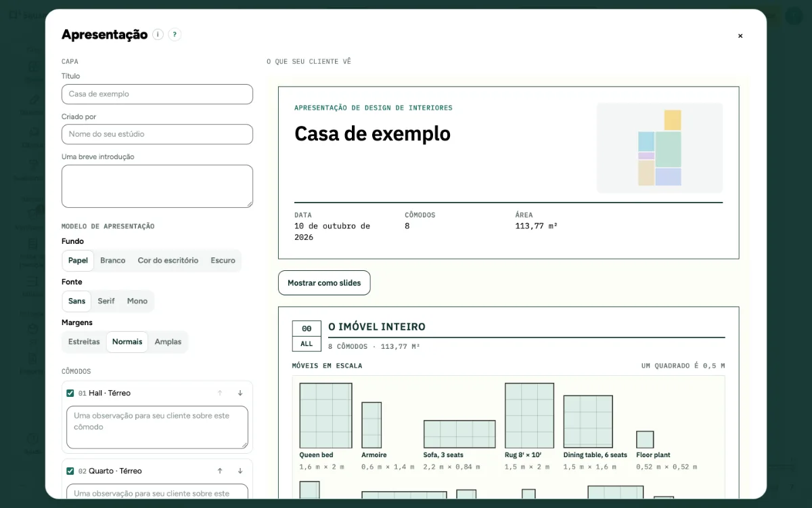
Task: Select Serif font option
Action: (x=106, y=301)
